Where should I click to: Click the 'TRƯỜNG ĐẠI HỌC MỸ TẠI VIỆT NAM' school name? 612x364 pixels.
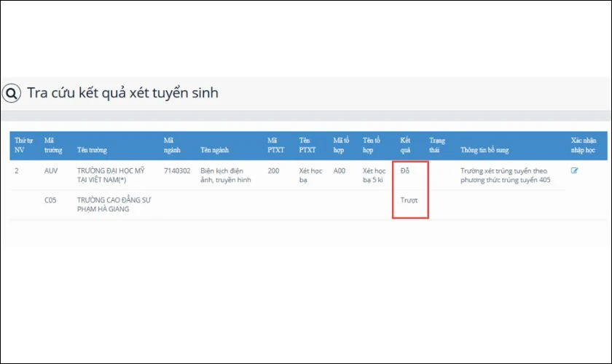point(112,175)
